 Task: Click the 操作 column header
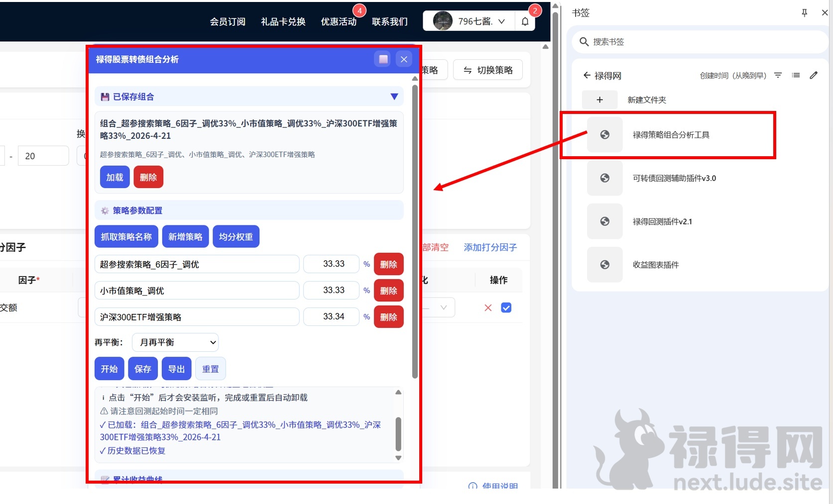pyautogui.click(x=498, y=280)
